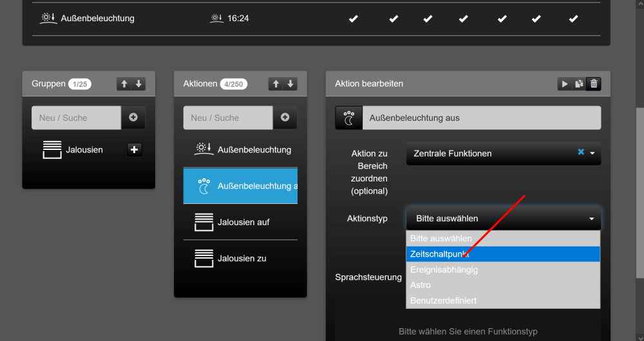Select Ereignisabhängig action type
This screenshot has height=341, width=644.
(503, 270)
